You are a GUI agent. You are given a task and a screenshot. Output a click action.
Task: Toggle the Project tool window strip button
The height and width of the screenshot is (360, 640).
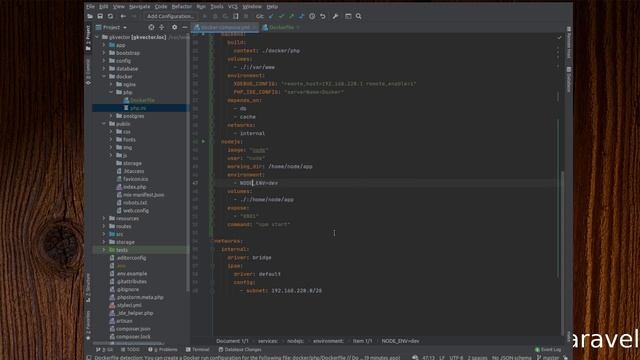tap(88, 38)
